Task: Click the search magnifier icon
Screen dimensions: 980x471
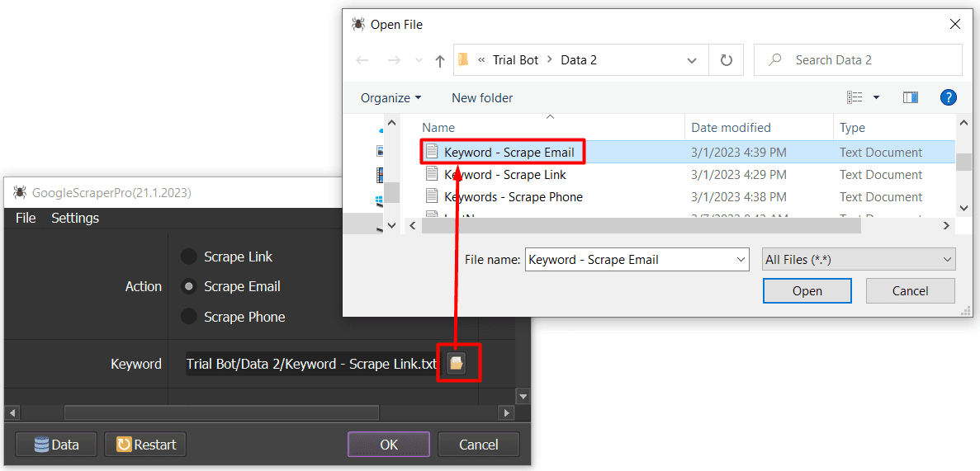Action: (x=775, y=60)
